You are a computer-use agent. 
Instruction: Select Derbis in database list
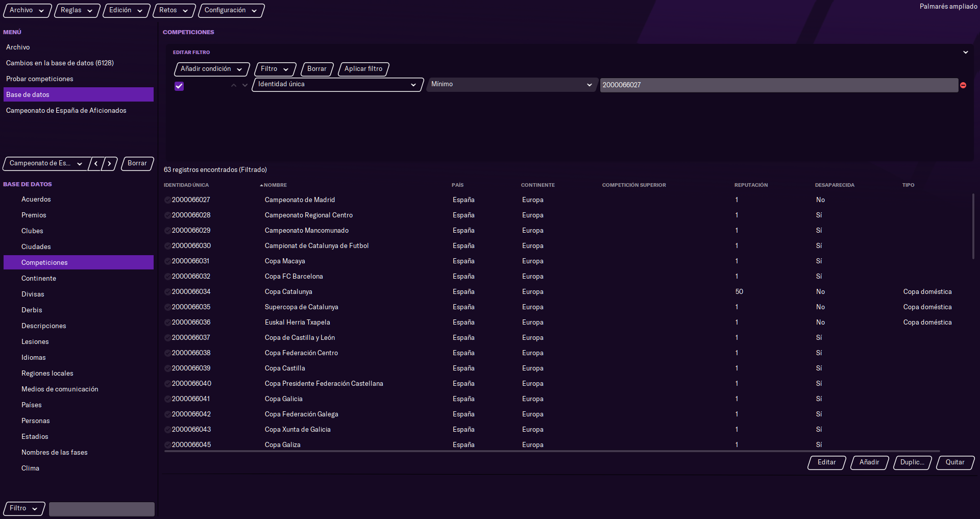[79, 310]
